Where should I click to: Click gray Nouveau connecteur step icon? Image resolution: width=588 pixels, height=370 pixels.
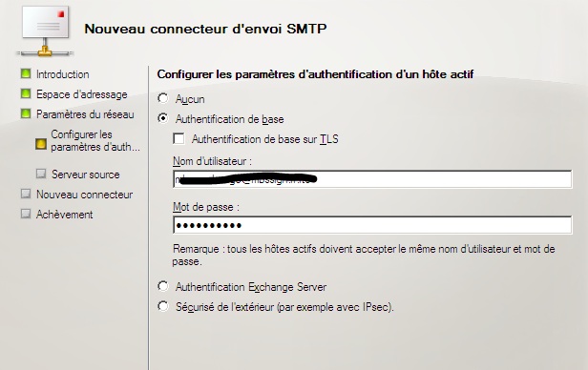coord(26,194)
